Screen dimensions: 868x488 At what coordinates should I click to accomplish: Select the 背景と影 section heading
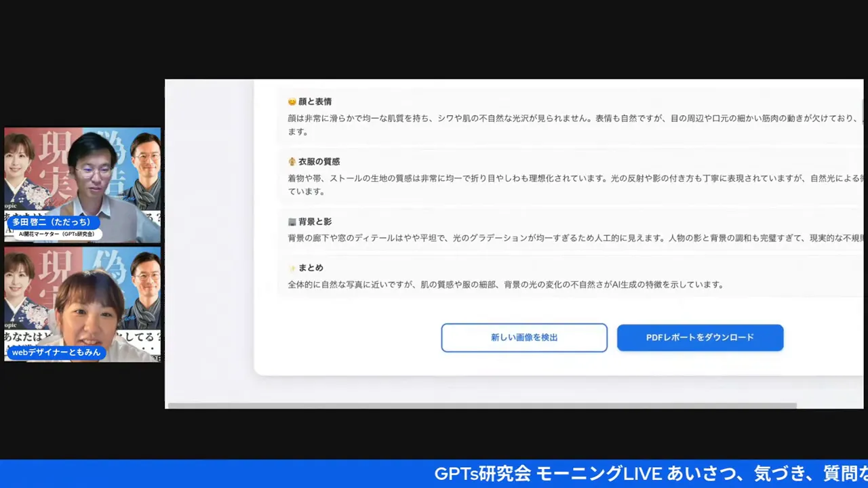(x=315, y=222)
